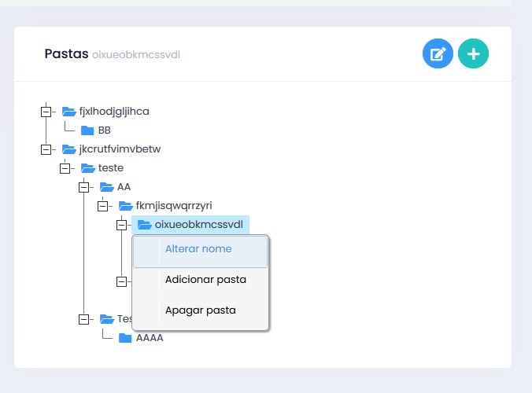532x393 pixels.
Task: Select the AAAA folder label
Action: tap(150, 338)
